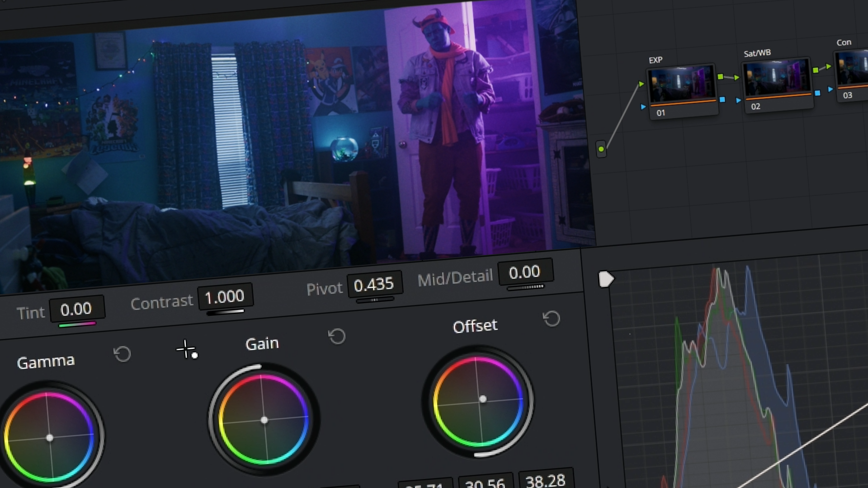
Task: Select the Con node 03 thumbnail
Action: pos(852,68)
